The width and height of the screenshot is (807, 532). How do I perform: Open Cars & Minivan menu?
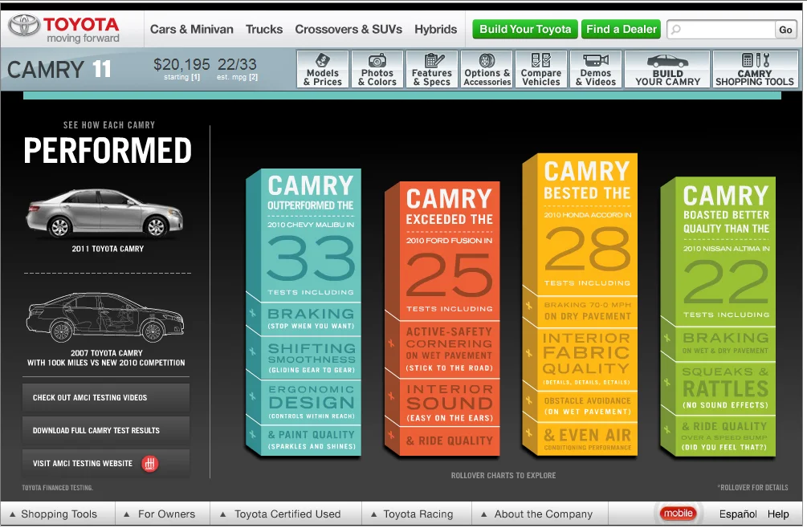tap(191, 30)
